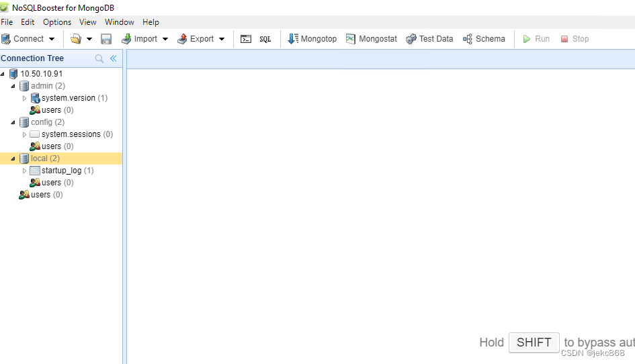
Task: Click the Connect toolbar button
Action: coord(23,39)
